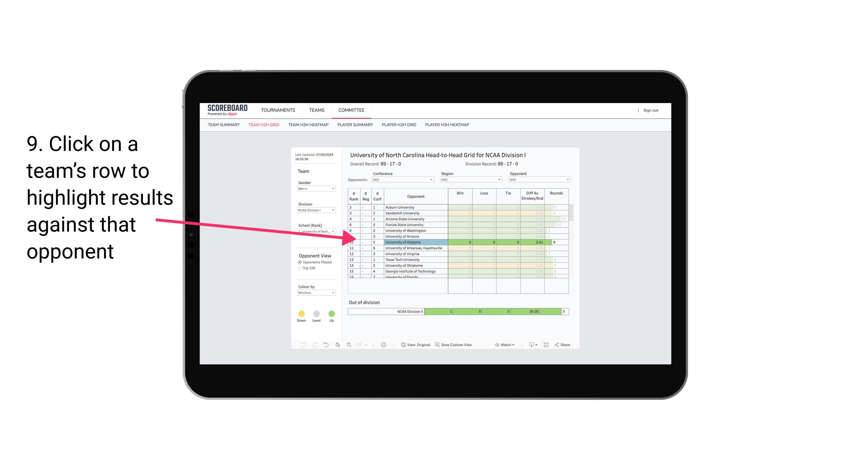Click the screen layout toggle icon
The height and width of the screenshot is (467, 868).
(546, 345)
